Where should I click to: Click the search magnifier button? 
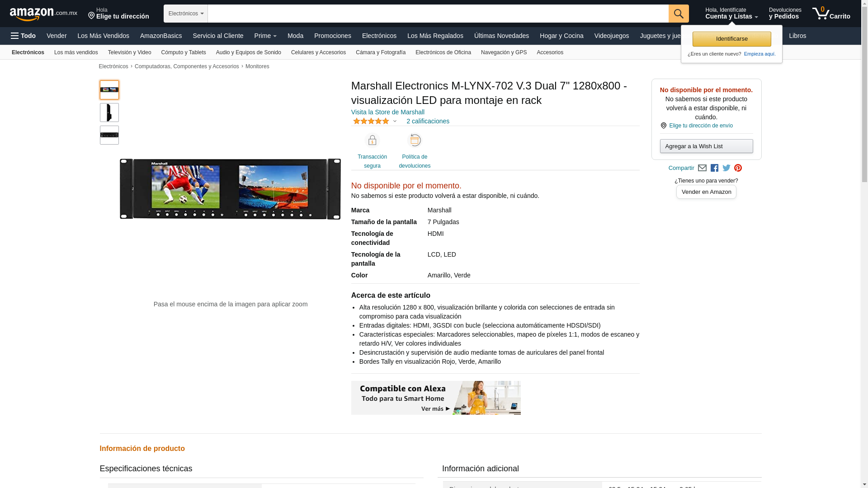tap(678, 14)
